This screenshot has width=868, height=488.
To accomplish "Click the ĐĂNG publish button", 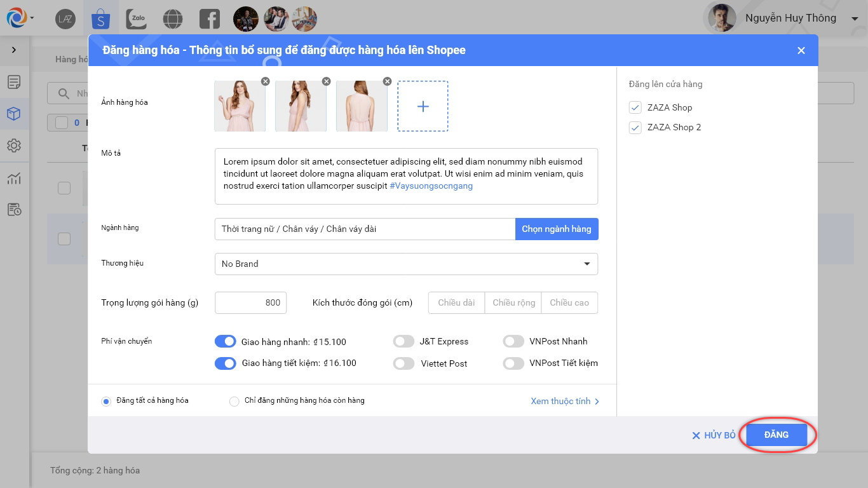I will click(x=776, y=435).
